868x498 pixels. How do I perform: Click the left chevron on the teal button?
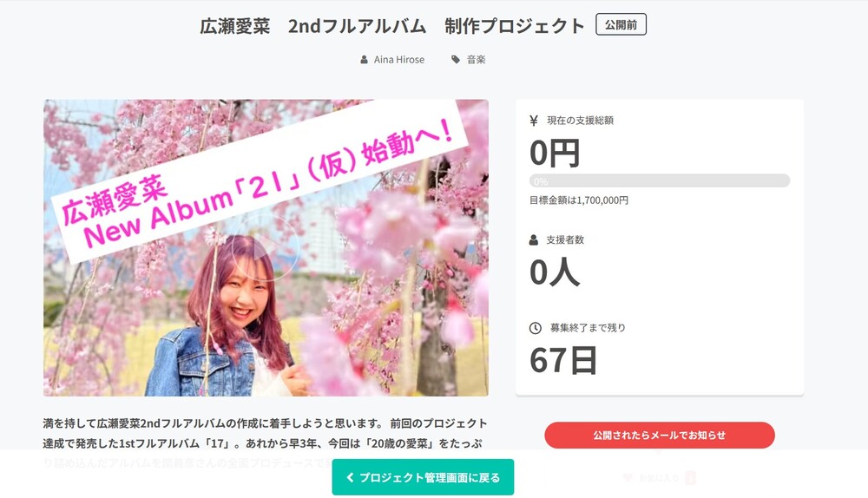[350, 477]
